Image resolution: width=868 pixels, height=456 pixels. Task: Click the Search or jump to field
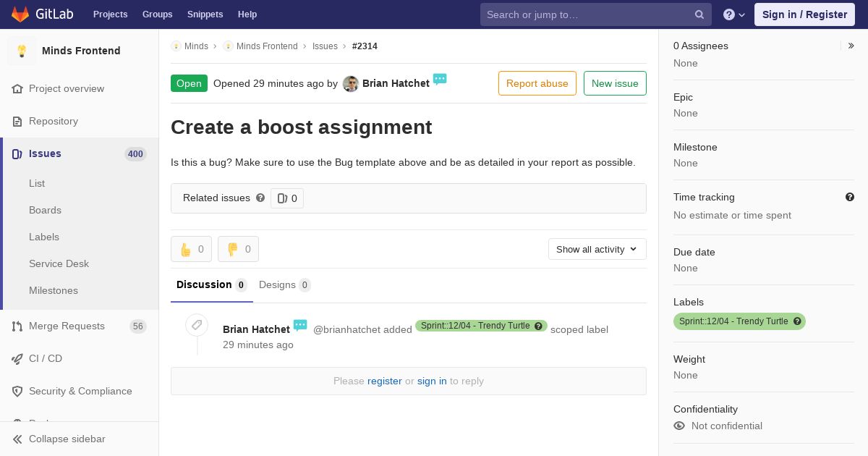pyautogui.click(x=596, y=14)
